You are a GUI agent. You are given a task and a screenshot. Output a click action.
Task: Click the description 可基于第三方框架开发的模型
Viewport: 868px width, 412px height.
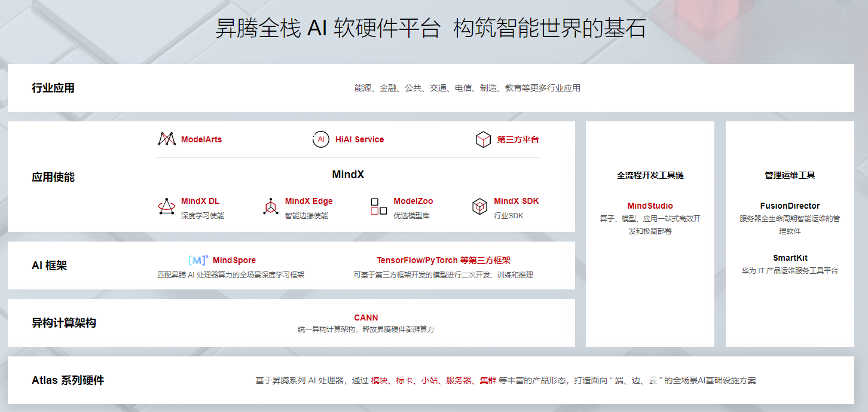click(443, 274)
